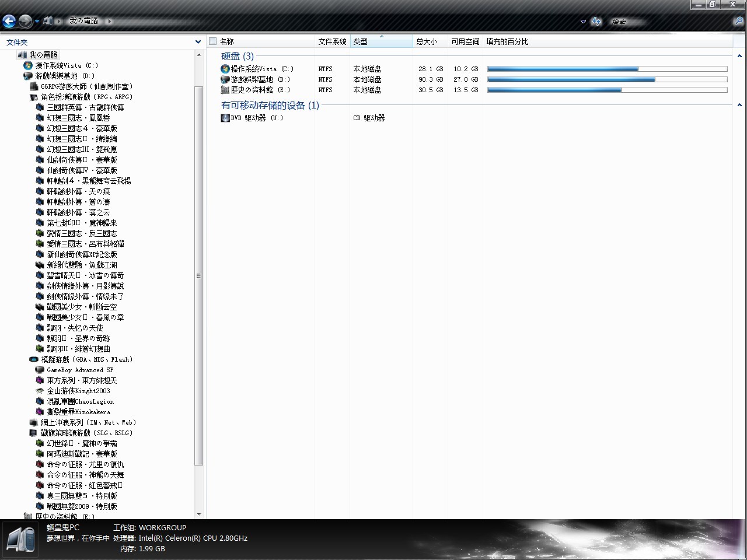Select tree row 斯裂重罪Hinokakera

click(78, 412)
